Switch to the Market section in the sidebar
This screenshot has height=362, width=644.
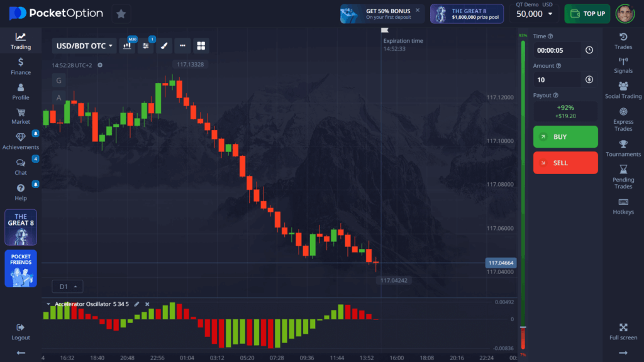(x=20, y=116)
